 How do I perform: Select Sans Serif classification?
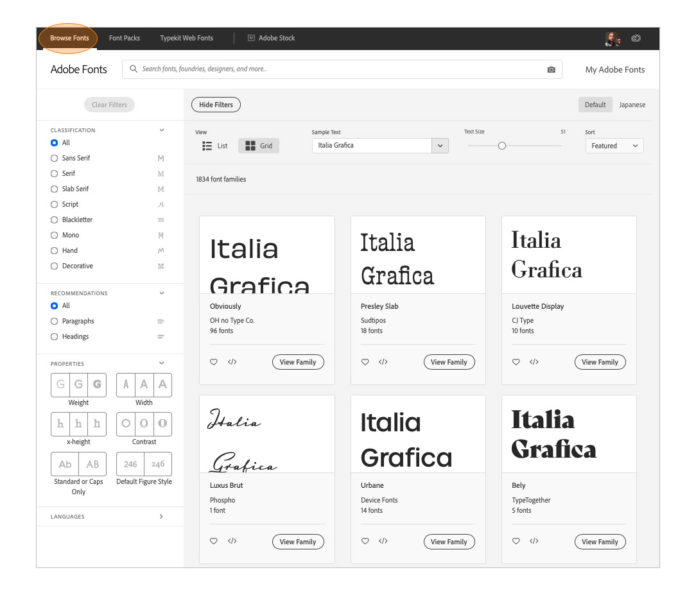pyautogui.click(x=54, y=158)
